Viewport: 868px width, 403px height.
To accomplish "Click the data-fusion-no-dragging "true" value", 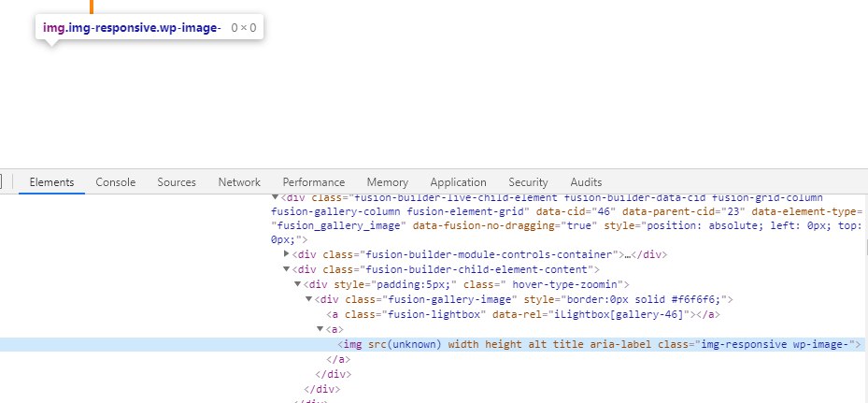I will click(580, 225).
